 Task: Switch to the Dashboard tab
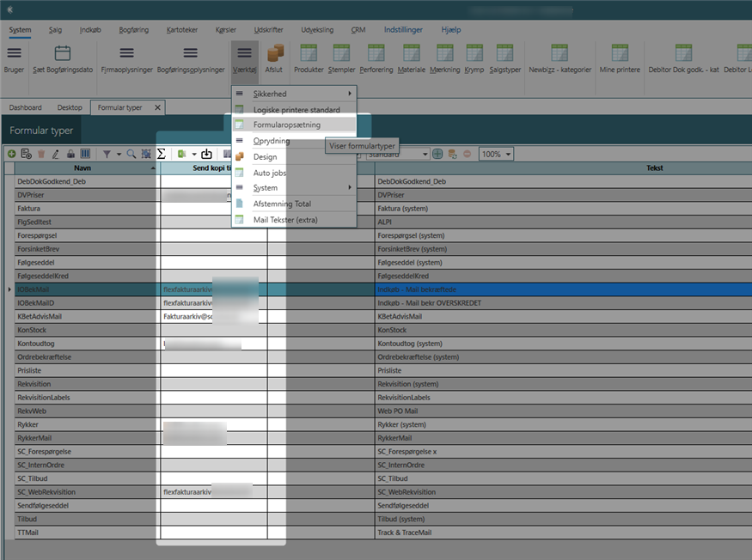(x=26, y=107)
